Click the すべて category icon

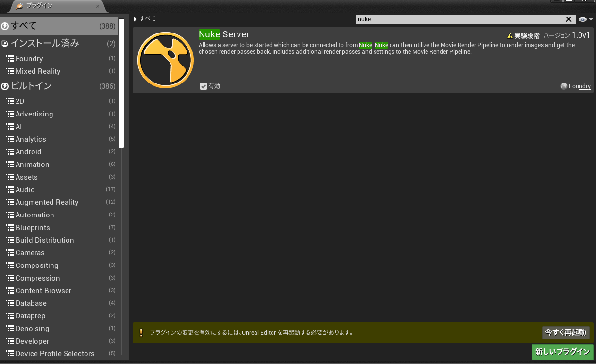point(5,26)
